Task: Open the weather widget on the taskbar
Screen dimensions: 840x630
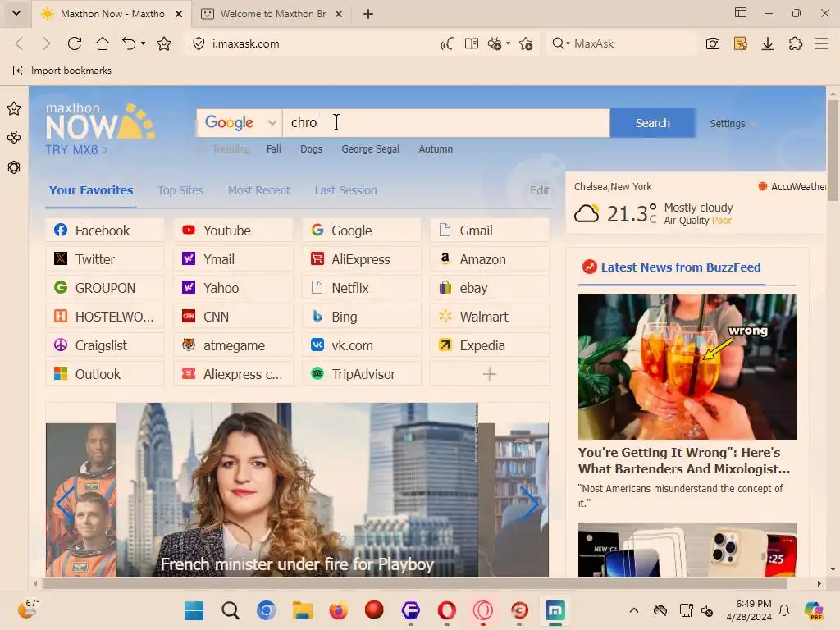Action: pos(28,610)
